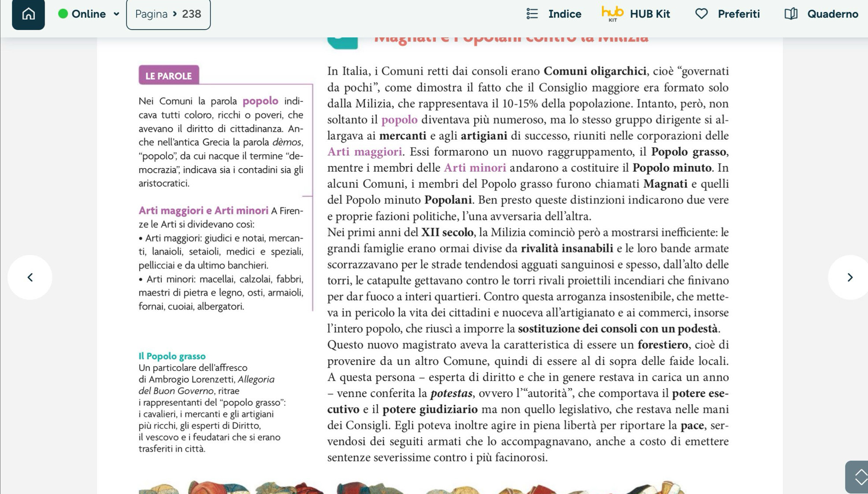This screenshot has width=868, height=494.
Task: Go to the previous page with left arrow
Action: [30, 277]
